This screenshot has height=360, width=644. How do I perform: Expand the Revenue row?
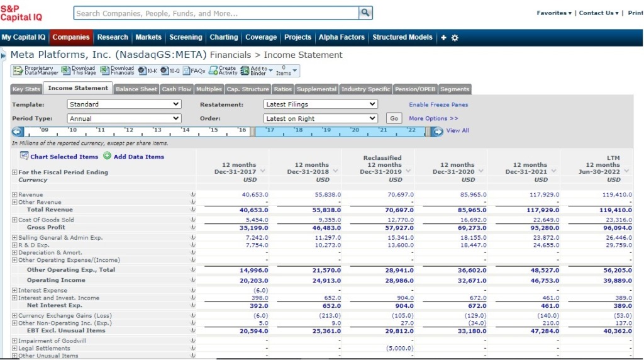(14, 195)
